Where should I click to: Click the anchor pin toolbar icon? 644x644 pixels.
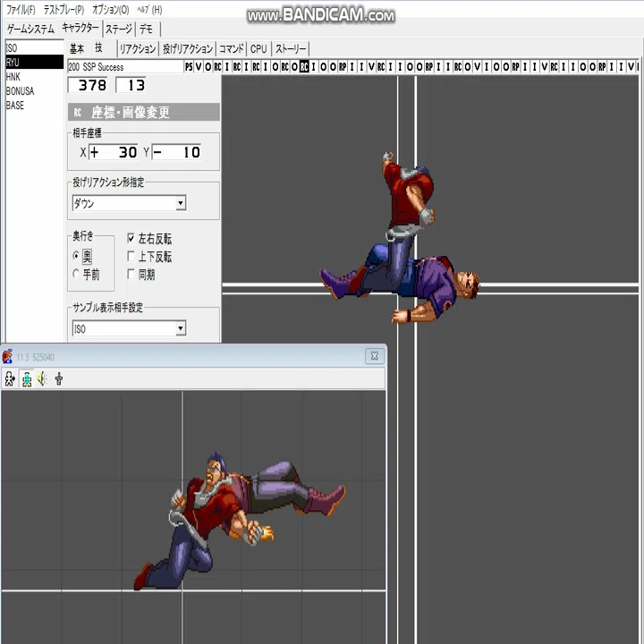click(x=59, y=378)
